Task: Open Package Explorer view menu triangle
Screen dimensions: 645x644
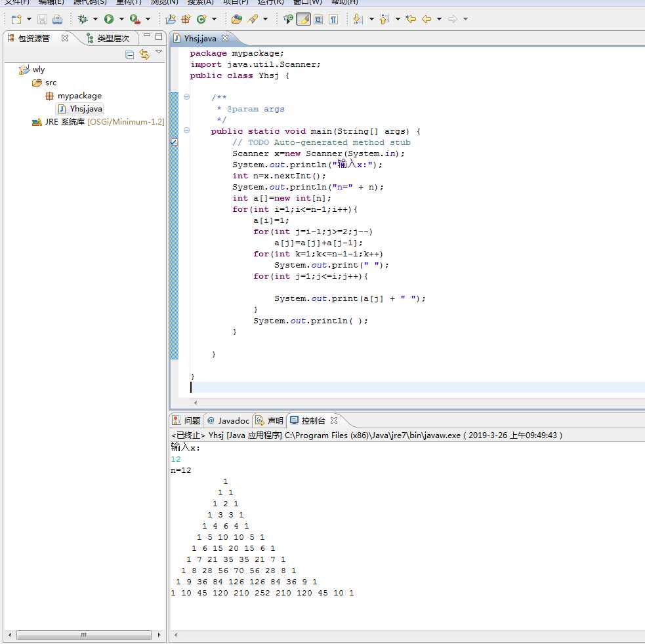Action: (x=159, y=51)
